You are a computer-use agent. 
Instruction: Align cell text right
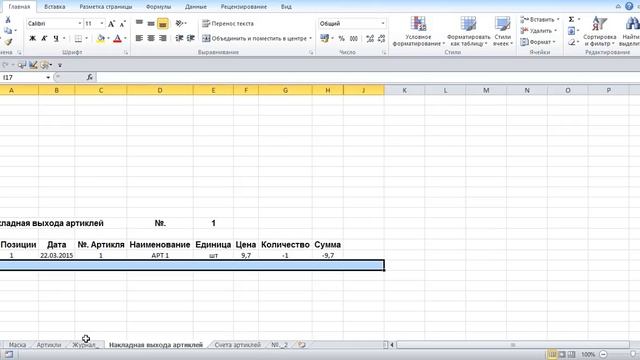pos(162,38)
